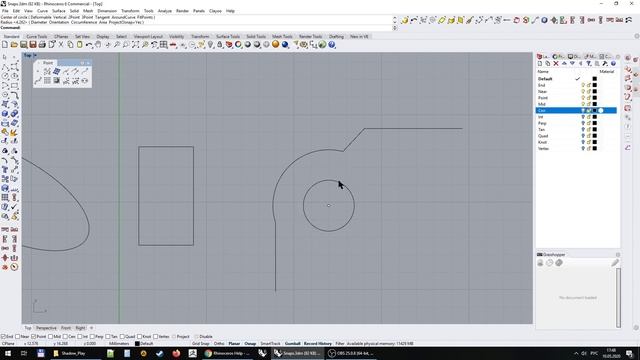Click the Open file folder icon

[14, 44]
